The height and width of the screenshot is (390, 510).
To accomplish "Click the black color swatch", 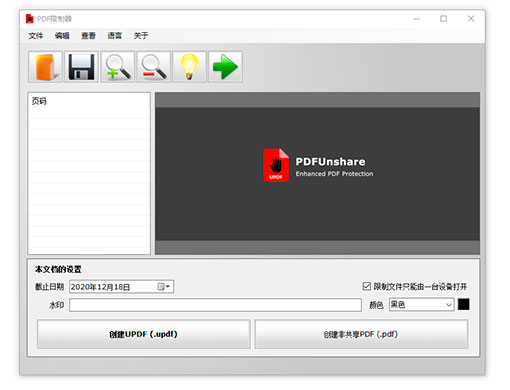I will click(x=463, y=304).
